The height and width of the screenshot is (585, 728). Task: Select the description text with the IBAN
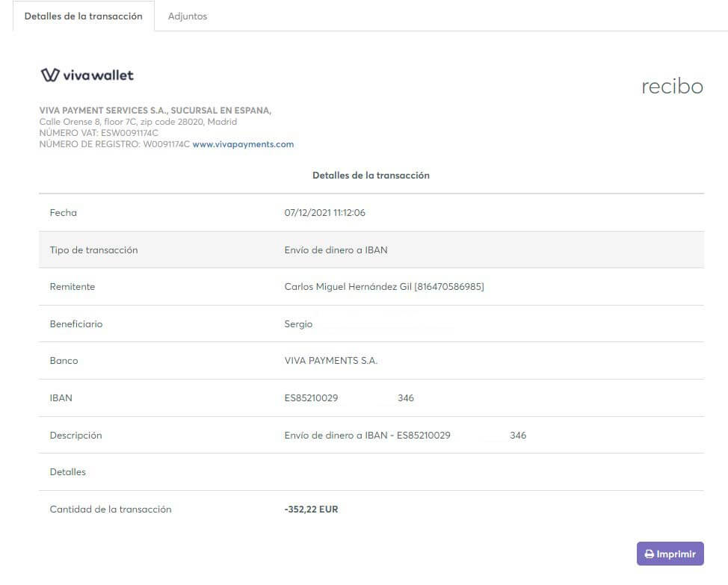(405, 435)
